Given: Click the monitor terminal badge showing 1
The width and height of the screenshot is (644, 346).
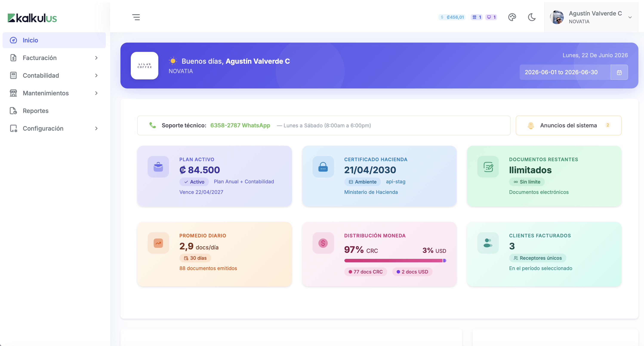Looking at the screenshot, I should 491,17.
